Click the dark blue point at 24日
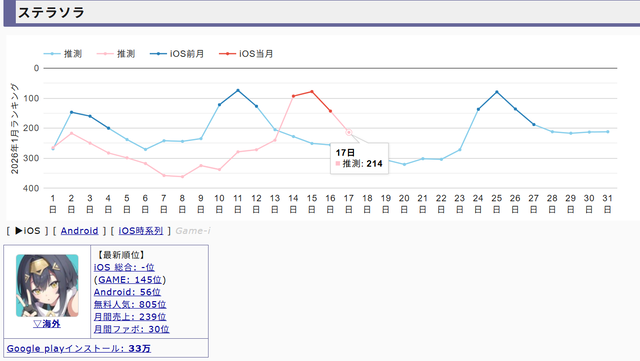 pyautogui.click(x=478, y=109)
